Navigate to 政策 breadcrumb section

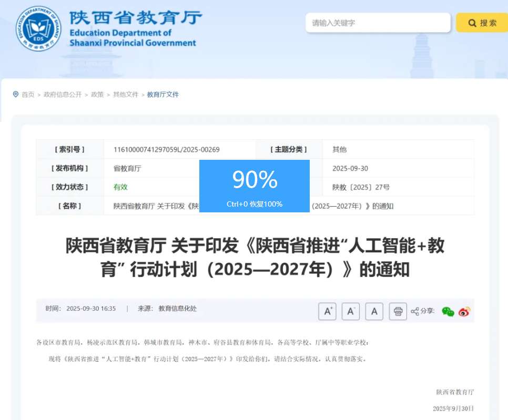[97, 95]
